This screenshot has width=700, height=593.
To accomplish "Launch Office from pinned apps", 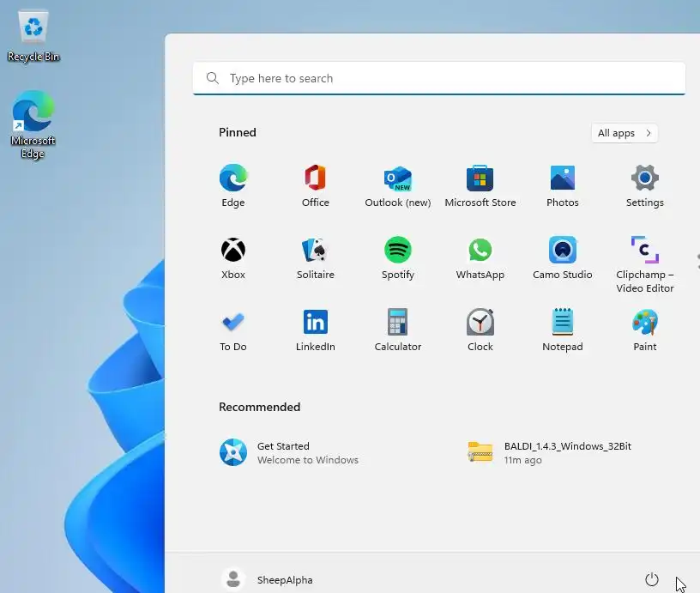I will [x=315, y=185].
